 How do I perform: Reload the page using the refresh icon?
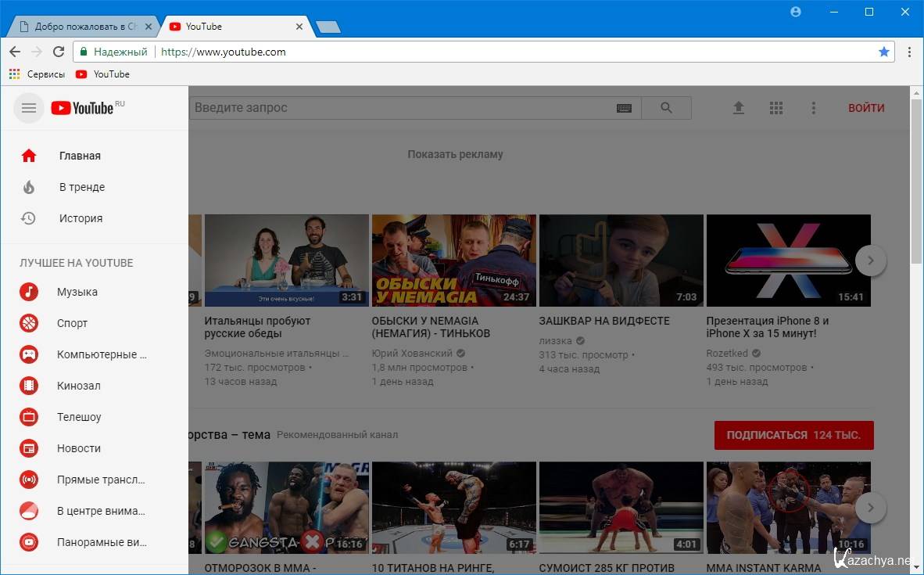59,52
